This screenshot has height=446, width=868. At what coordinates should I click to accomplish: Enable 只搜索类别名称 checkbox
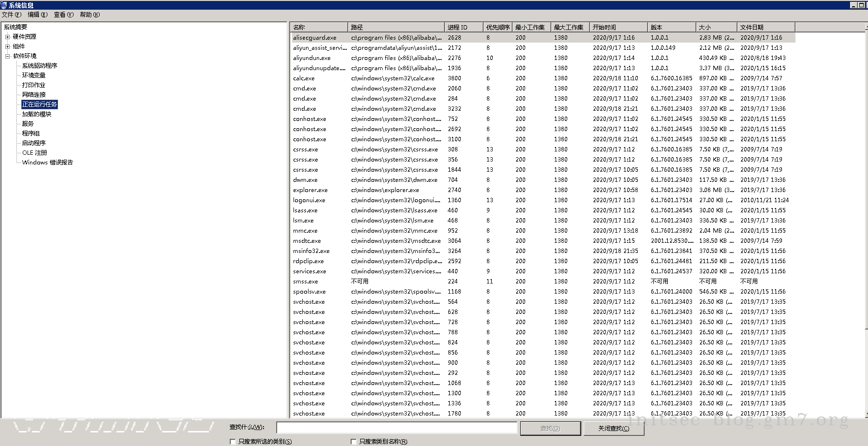(x=353, y=441)
